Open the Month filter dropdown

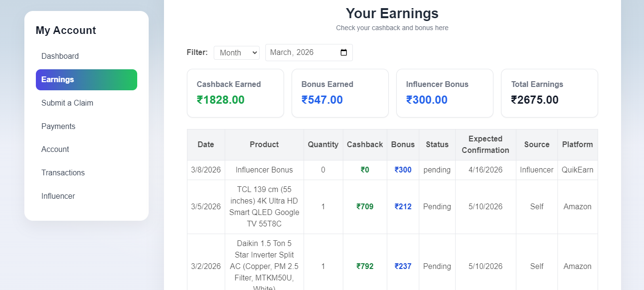click(236, 53)
